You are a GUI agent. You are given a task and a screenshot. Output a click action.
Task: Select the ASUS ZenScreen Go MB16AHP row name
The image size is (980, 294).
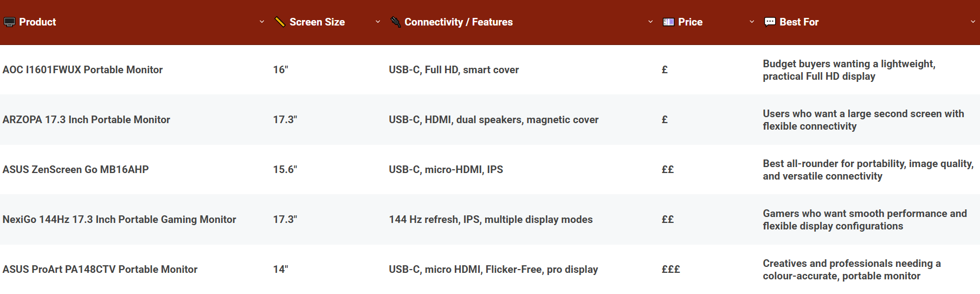click(x=75, y=170)
